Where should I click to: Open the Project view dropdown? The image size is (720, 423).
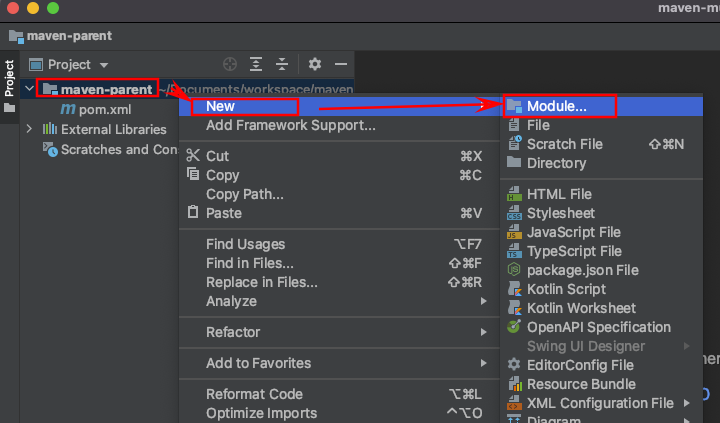69,65
